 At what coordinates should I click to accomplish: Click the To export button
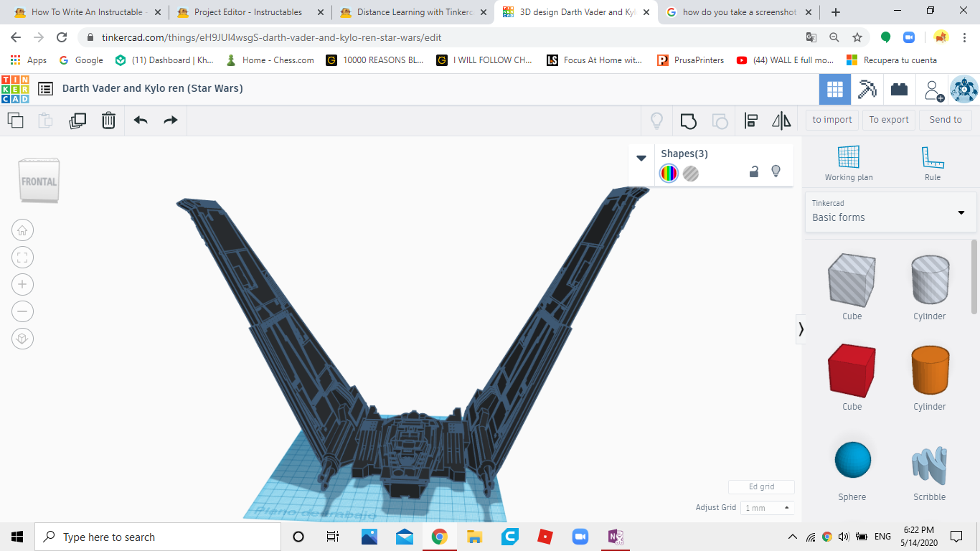click(x=889, y=120)
